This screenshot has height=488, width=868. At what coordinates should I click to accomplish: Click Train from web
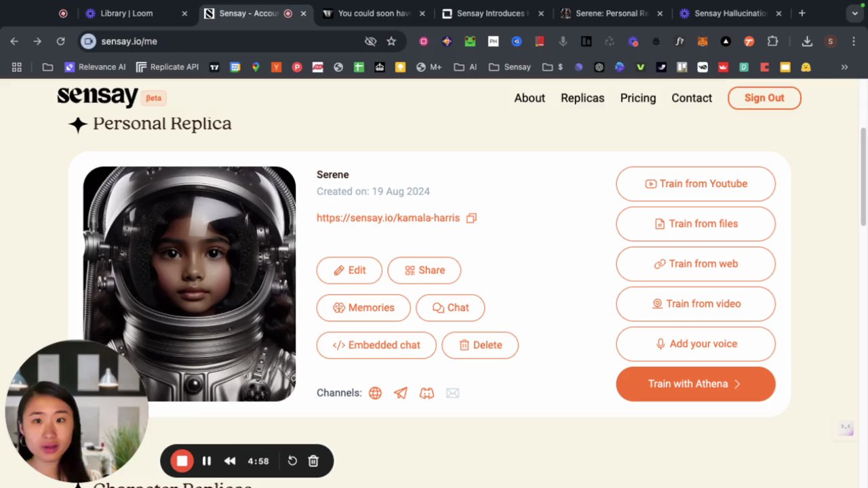pos(696,264)
